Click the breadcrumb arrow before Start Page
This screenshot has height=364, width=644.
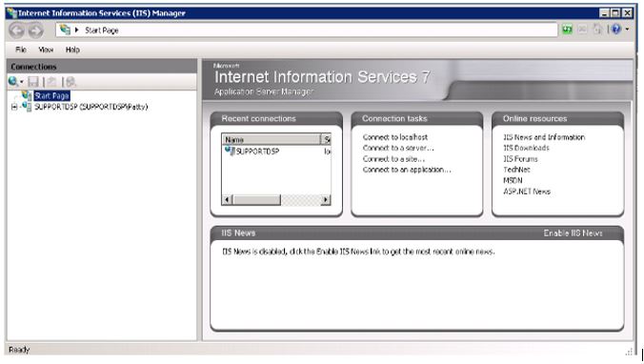coord(76,30)
